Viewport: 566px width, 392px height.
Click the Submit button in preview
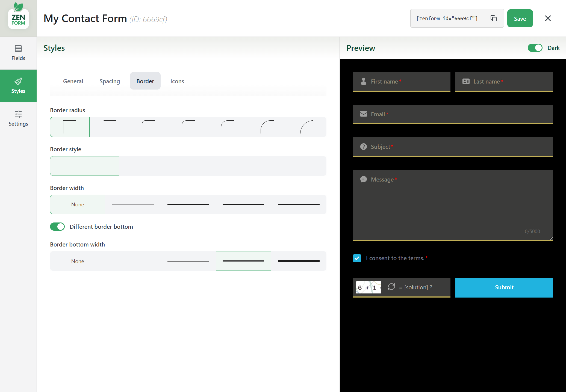pos(504,287)
